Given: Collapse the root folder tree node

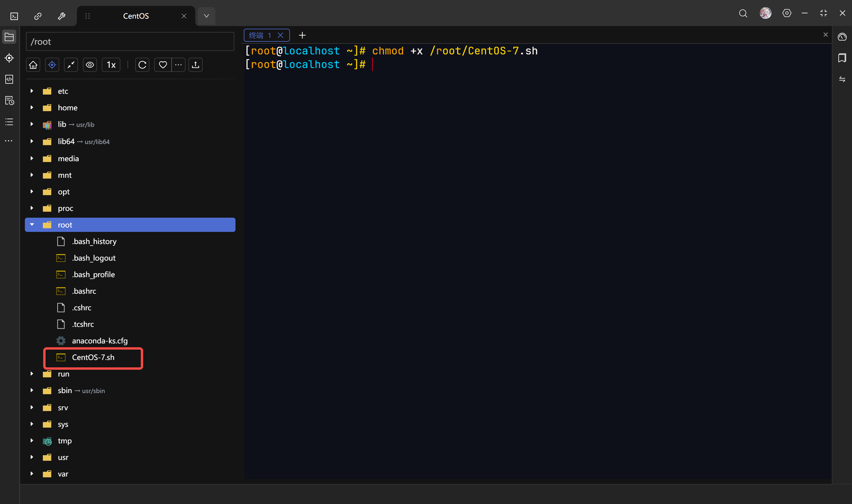Looking at the screenshot, I should coord(32,224).
